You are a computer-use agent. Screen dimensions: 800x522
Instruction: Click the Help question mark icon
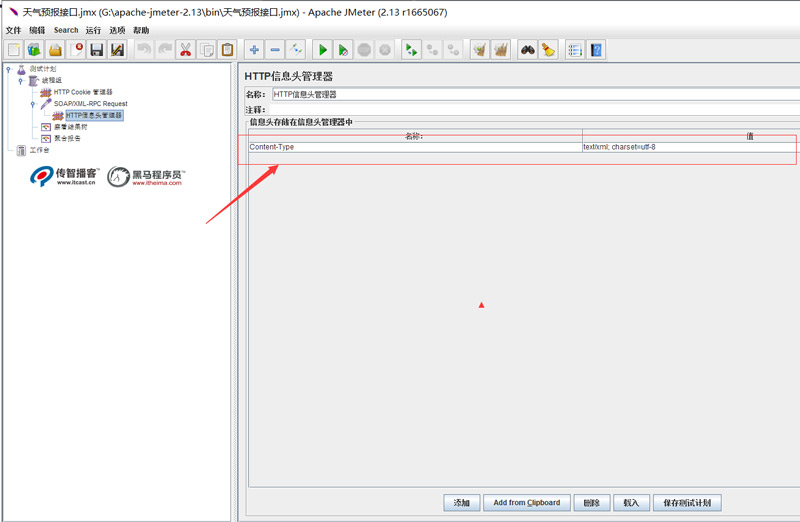[x=596, y=50]
